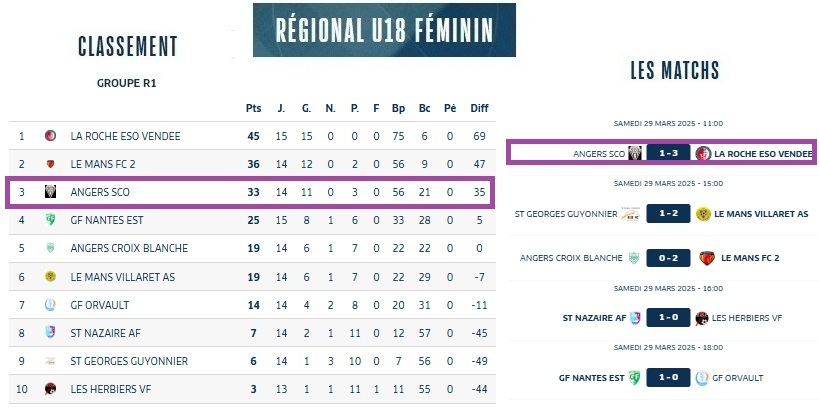Click Les Herbiers VF logo in standings table

50,389
